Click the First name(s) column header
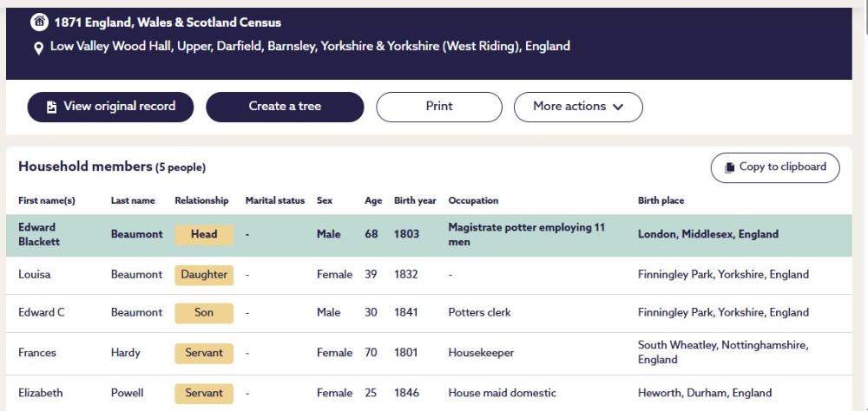The width and height of the screenshot is (868, 411). [47, 201]
